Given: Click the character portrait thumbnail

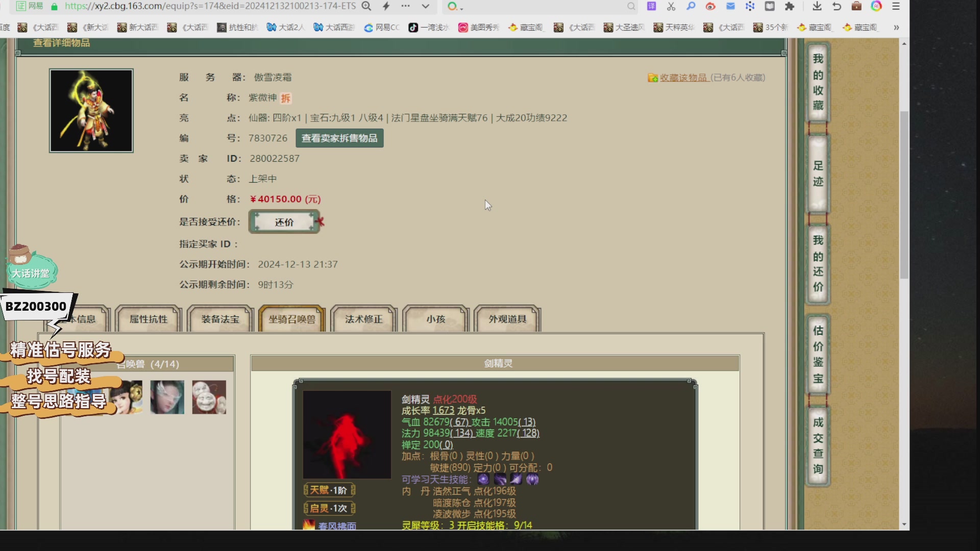Looking at the screenshot, I should tap(91, 111).
